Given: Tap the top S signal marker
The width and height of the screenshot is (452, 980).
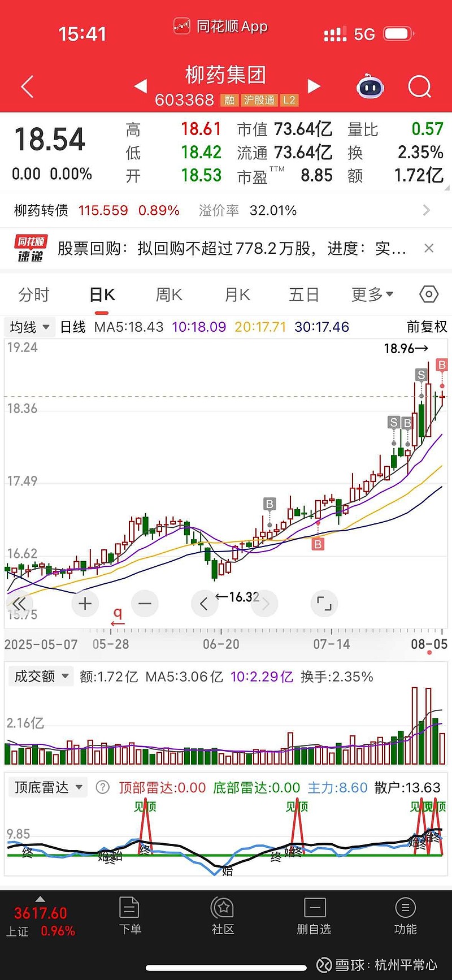Looking at the screenshot, I should point(421,375).
